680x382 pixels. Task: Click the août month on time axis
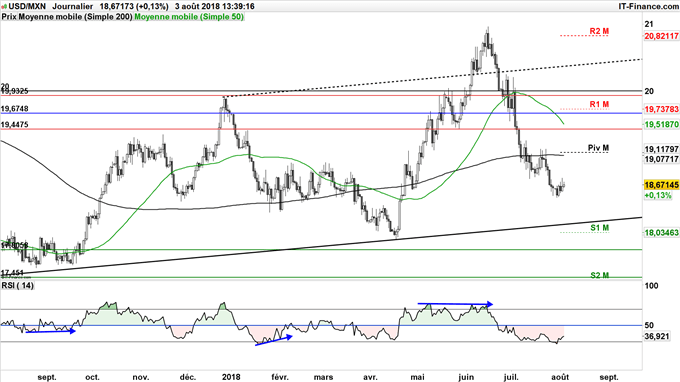(x=560, y=377)
